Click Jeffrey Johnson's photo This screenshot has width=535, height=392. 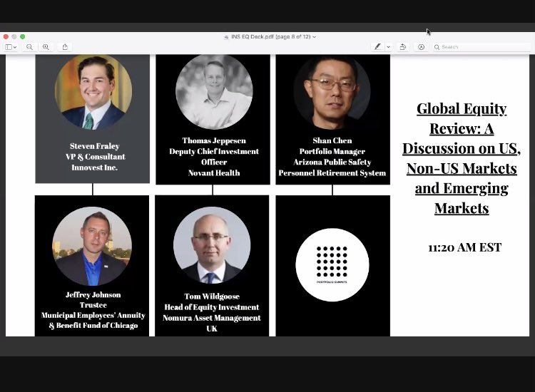[x=92, y=246]
